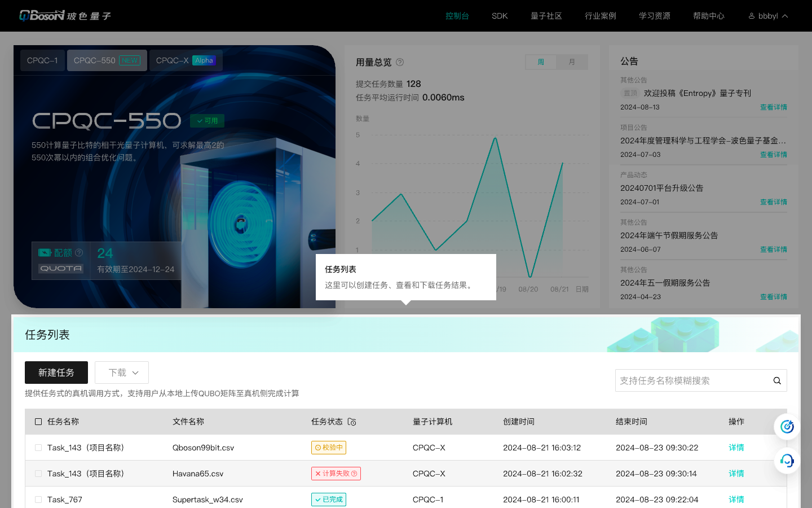Open the SDK nav item

pyautogui.click(x=500, y=16)
